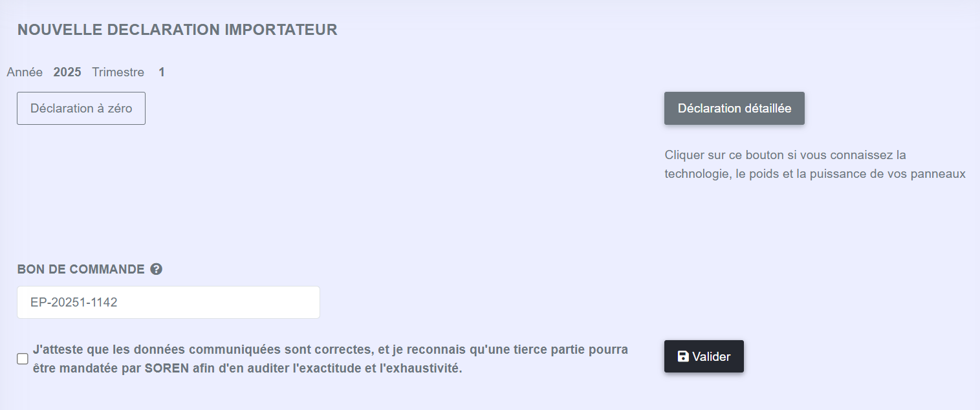The height and width of the screenshot is (410, 980).
Task: Focus the purchase order field EP-20251-1142
Action: click(x=168, y=302)
